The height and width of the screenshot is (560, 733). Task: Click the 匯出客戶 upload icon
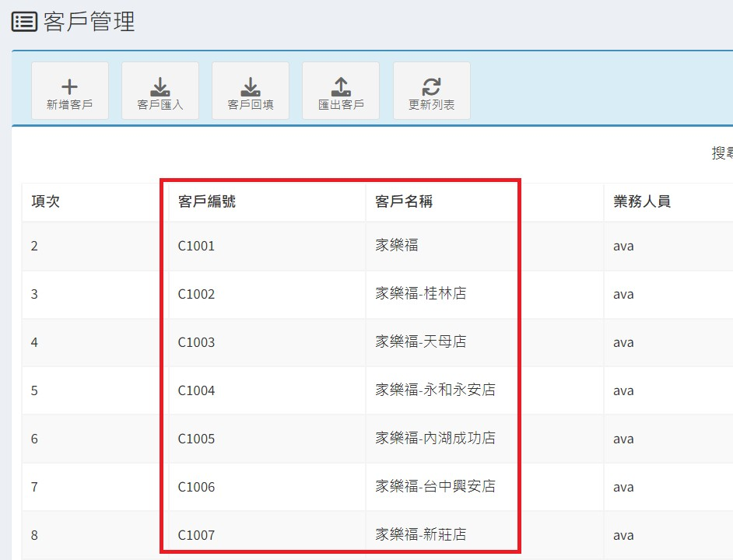point(340,86)
